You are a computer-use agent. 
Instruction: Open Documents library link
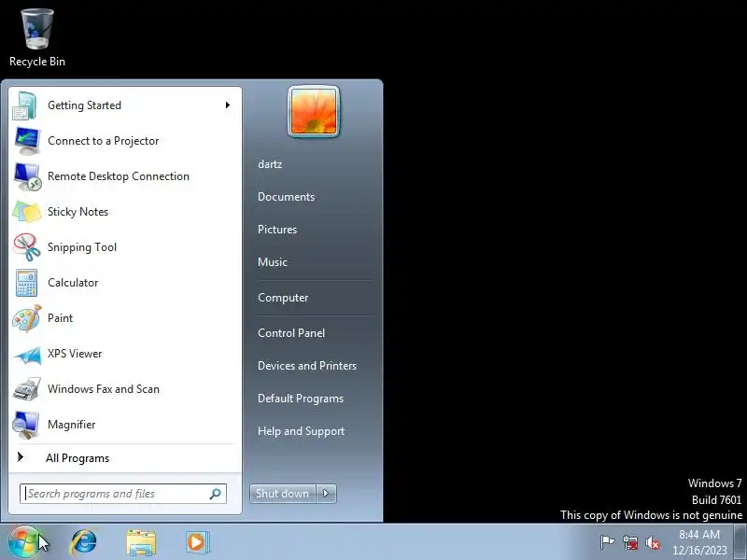point(286,197)
